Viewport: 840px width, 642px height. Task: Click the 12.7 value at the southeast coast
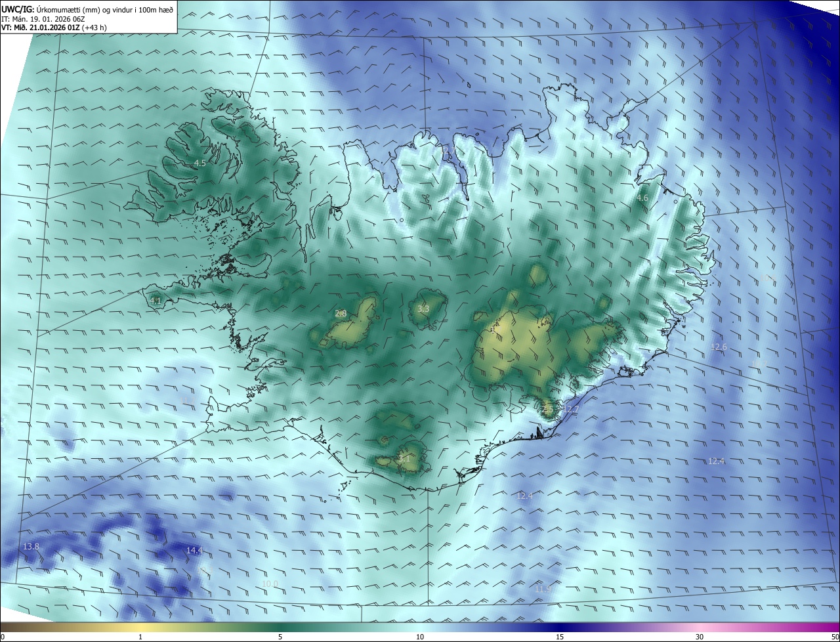pos(572,410)
